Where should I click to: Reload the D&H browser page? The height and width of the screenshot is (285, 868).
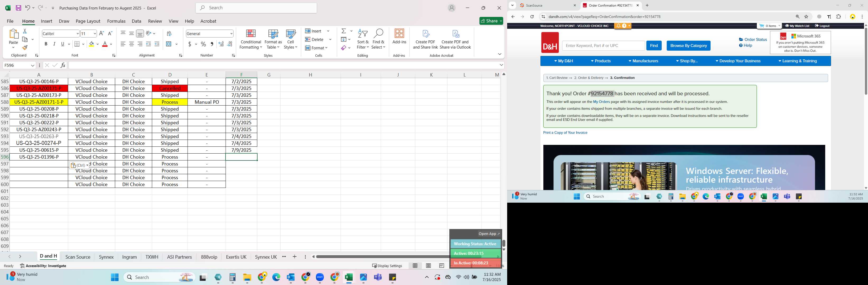532,16
